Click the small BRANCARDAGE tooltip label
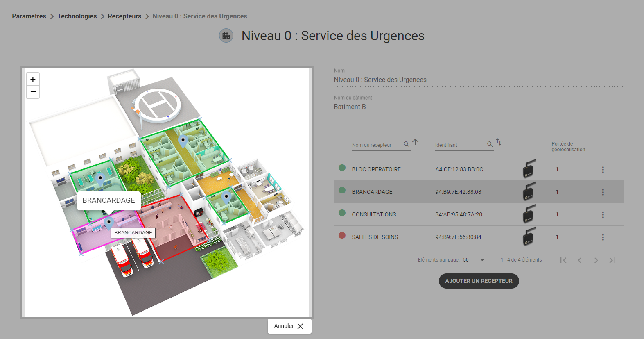This screenshot has height=339, width=644. coord(133,233)
